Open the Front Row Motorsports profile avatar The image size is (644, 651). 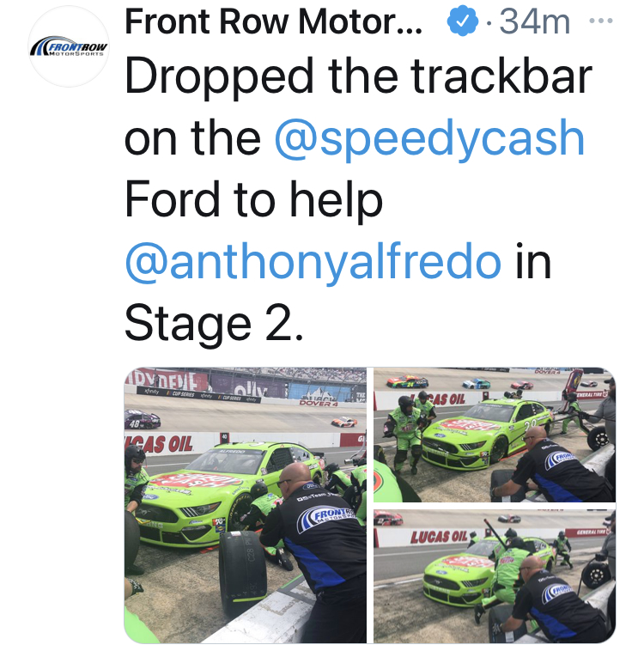point(69,46)
